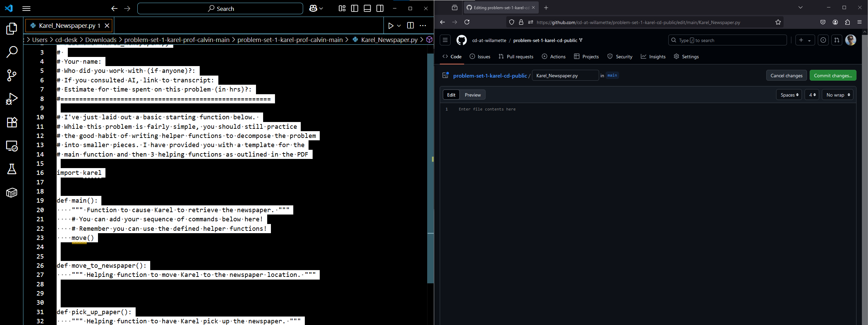Open the Source Control panel
Viewport: 868px width, 325px height.
coord(12,75)
